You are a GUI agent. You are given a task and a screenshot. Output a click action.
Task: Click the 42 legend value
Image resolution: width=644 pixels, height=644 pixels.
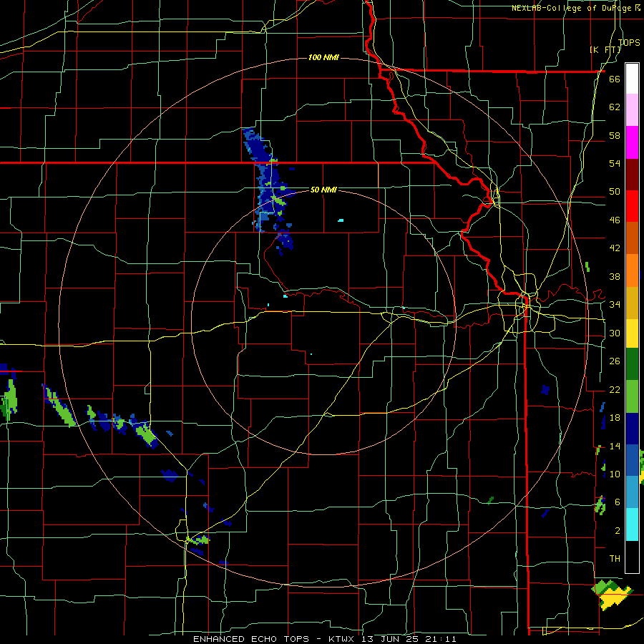[615, 248]
